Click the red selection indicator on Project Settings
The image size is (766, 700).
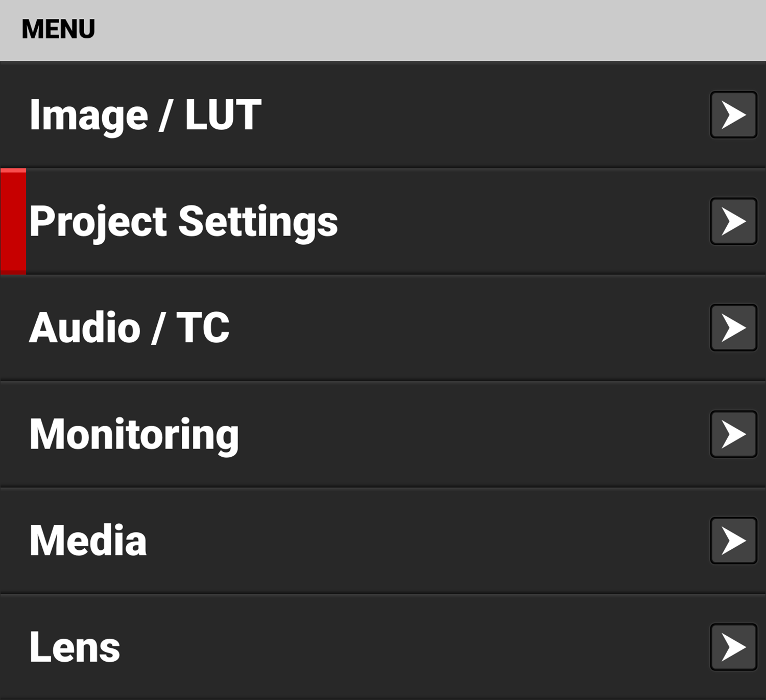13,221
